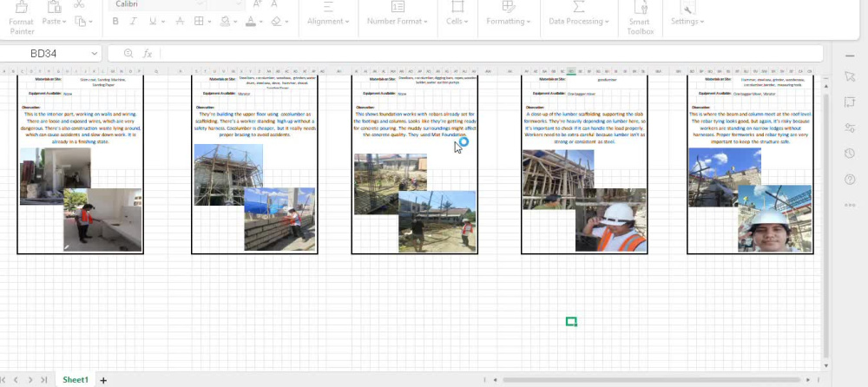Cut the selection with the scissors icon
868x387 pixels.
coord(79,3)
